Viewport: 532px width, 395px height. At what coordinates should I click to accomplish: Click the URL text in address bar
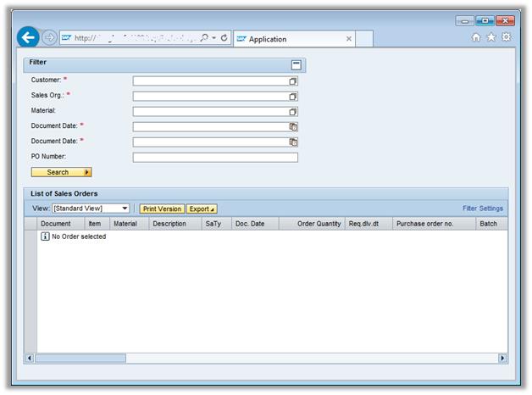[136, 38]
